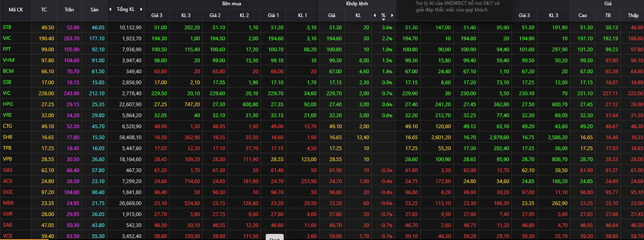Open the VJC stock symbol
644x240 pixels.
pos(7,38)
